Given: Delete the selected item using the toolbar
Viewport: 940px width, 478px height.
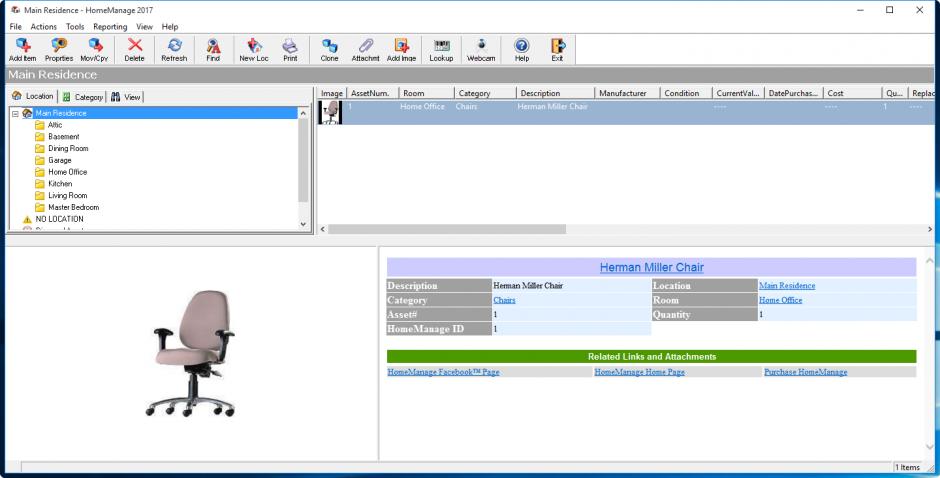Looking at the screenshot, I should point(134,49).
